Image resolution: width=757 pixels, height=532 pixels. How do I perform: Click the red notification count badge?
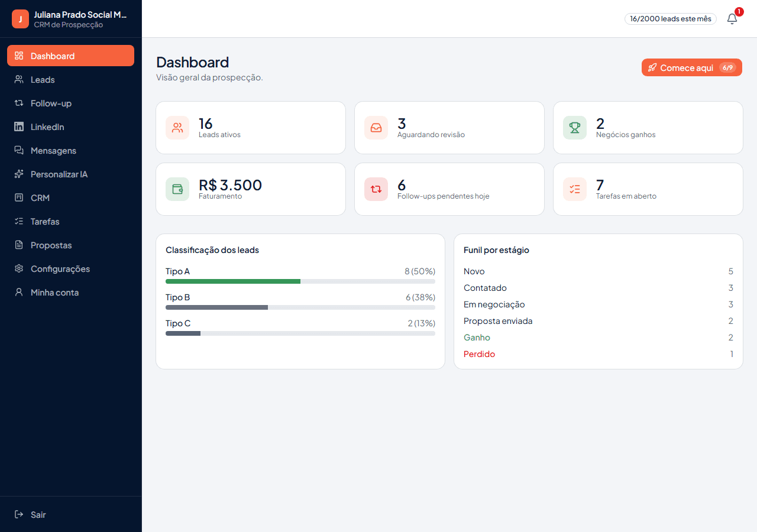[739, 12]
